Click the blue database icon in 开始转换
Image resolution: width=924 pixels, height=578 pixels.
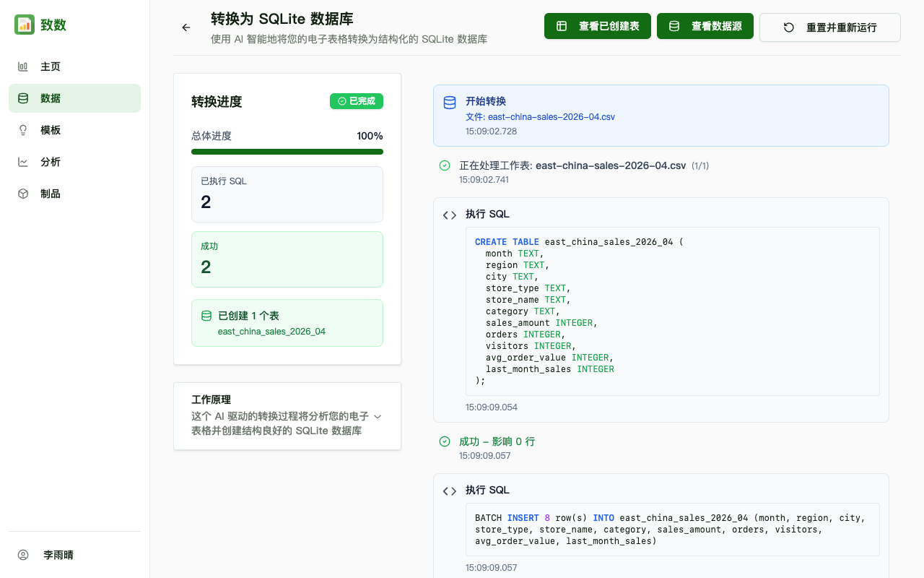(x=450, y=103)
